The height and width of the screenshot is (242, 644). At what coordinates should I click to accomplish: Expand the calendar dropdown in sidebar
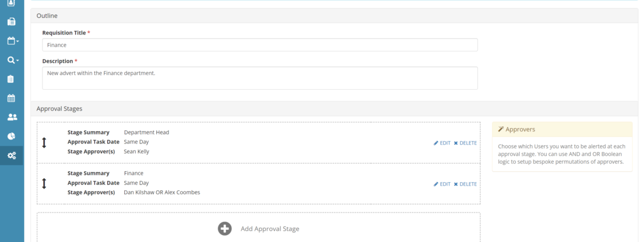(x=12, y=41)
